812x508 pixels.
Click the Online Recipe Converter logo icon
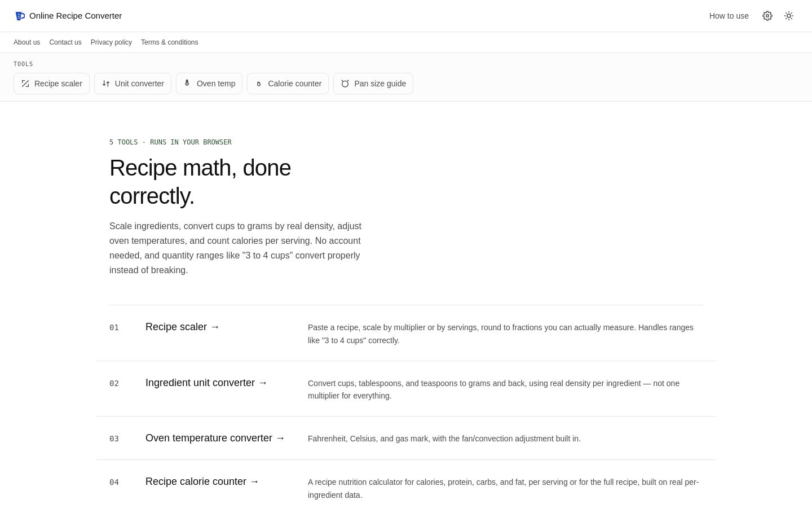[x=20, y=16]
